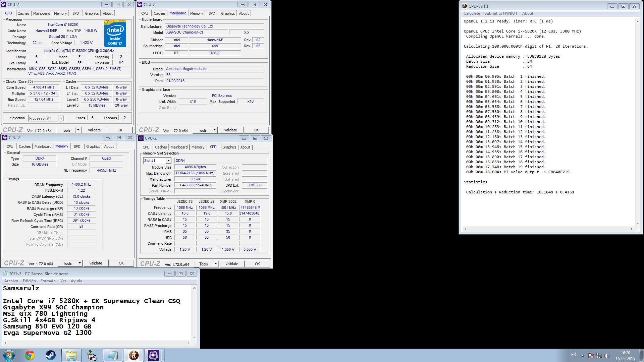
Task: Select CPU tab in CPU-Z Memory Slot window
Action: pyautogui.click(x=146, y=147)
